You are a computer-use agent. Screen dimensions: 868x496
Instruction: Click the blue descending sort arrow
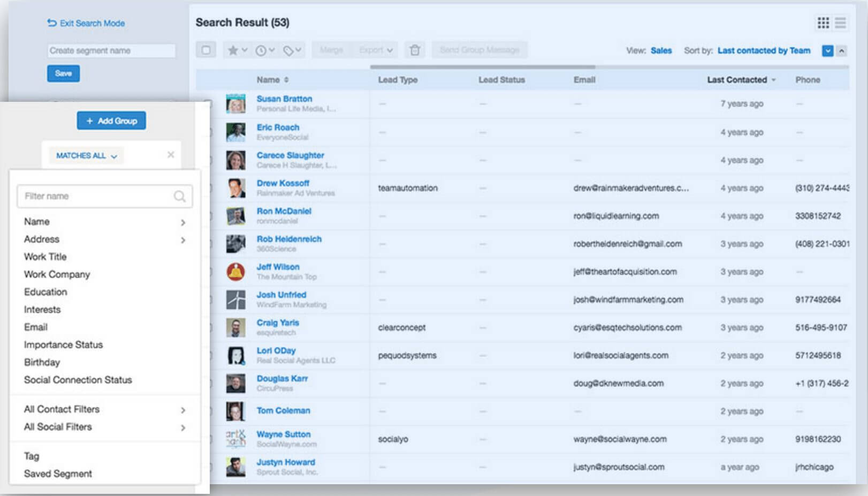(x=828, y=51)
